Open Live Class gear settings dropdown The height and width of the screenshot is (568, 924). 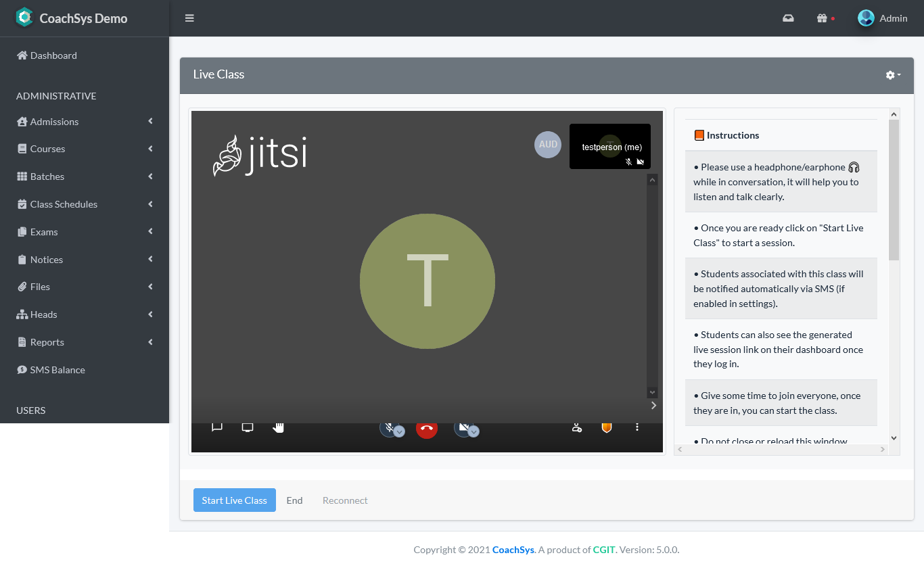coord(893,75)
